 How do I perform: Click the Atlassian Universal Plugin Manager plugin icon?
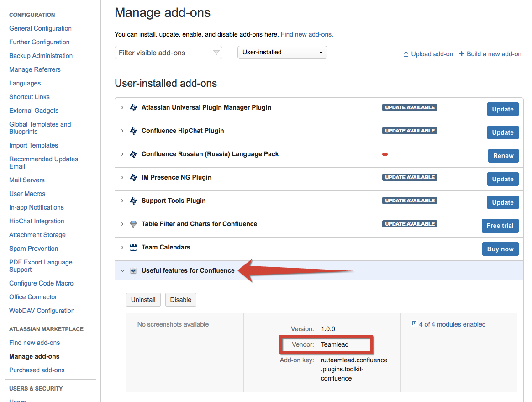pyautogui.click(x=133, y=108)
